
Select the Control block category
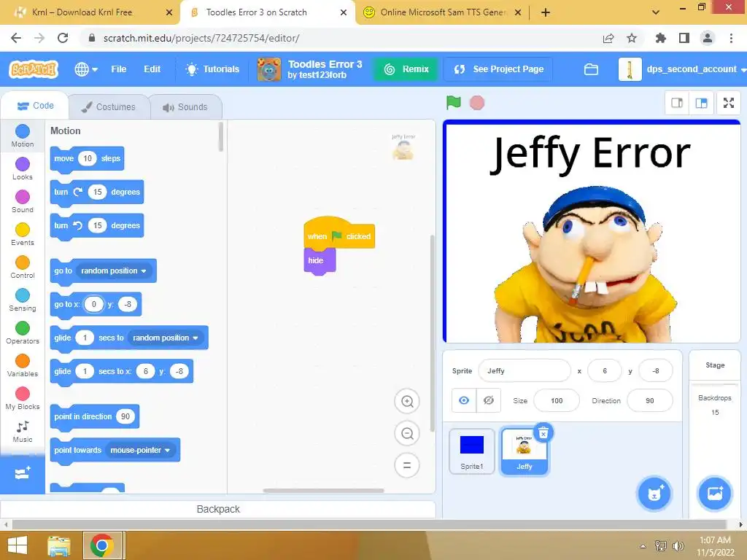point(23,267)
